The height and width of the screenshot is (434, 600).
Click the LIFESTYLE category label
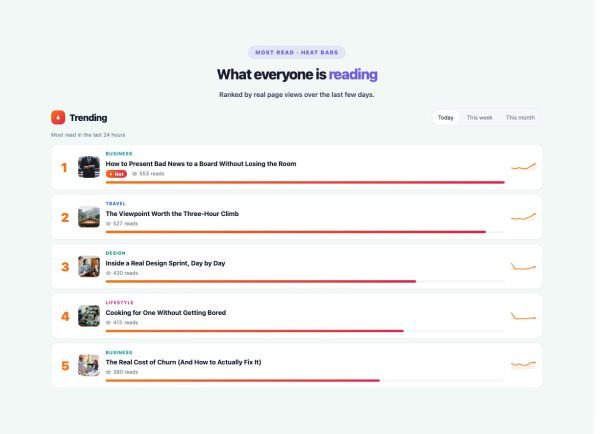(120, 302)
